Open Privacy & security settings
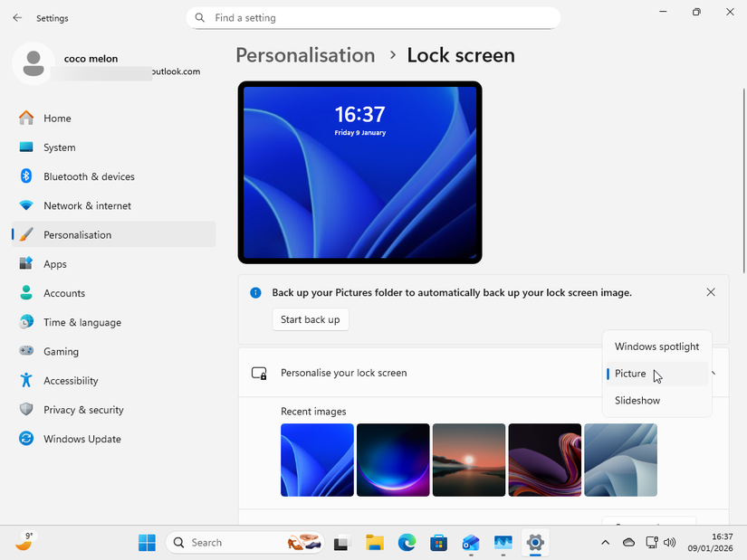The height and width of the screenshot is (560, 747). [x=81, y=409]
